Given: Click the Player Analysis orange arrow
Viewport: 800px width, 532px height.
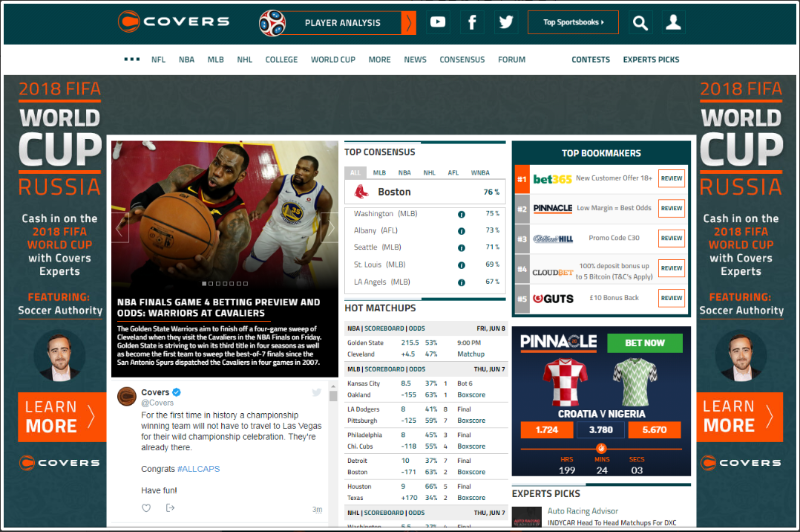Looking at the screenshot, I should 409,23.
